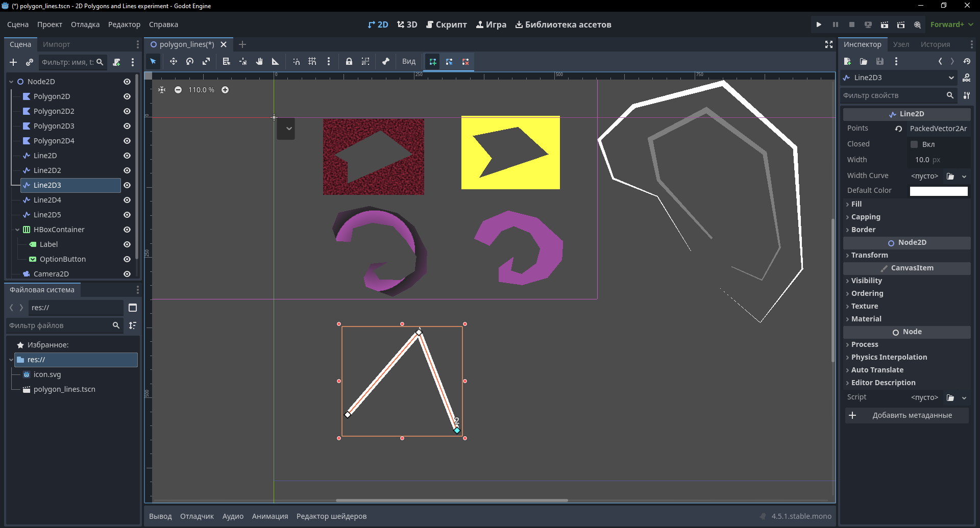
Task: Collapse the HBoxContainer node in the scene tree
Action: 17,230
